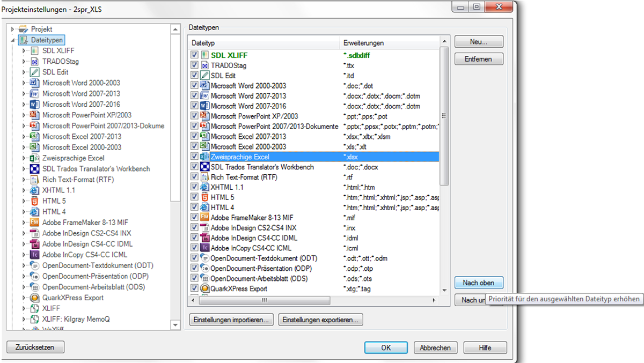Click the Dateitypen node icon in the tree
The width and height of the screenshot is (644, 363).
[23, 40]
